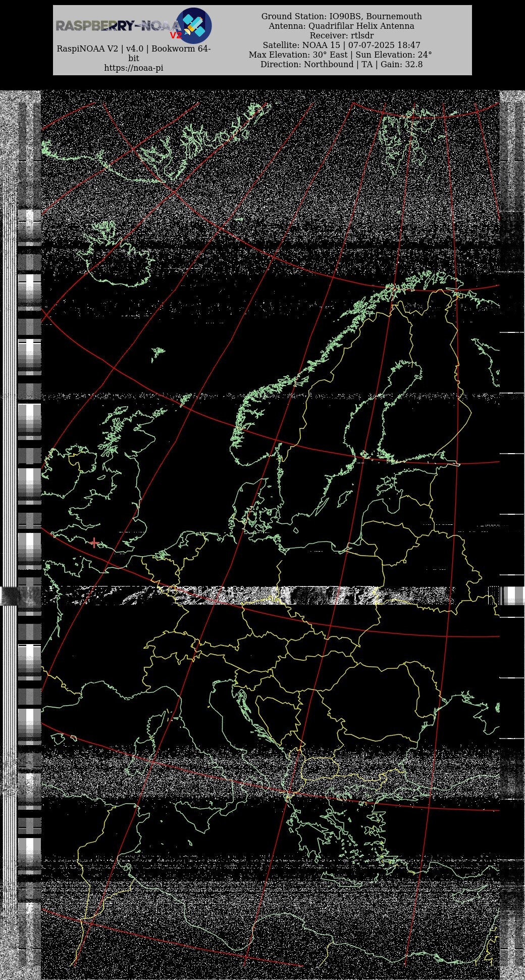Click the RaspiNOAA V2 | v4.0 version line
The image size is (525, 980).
(x=134, y=53)
